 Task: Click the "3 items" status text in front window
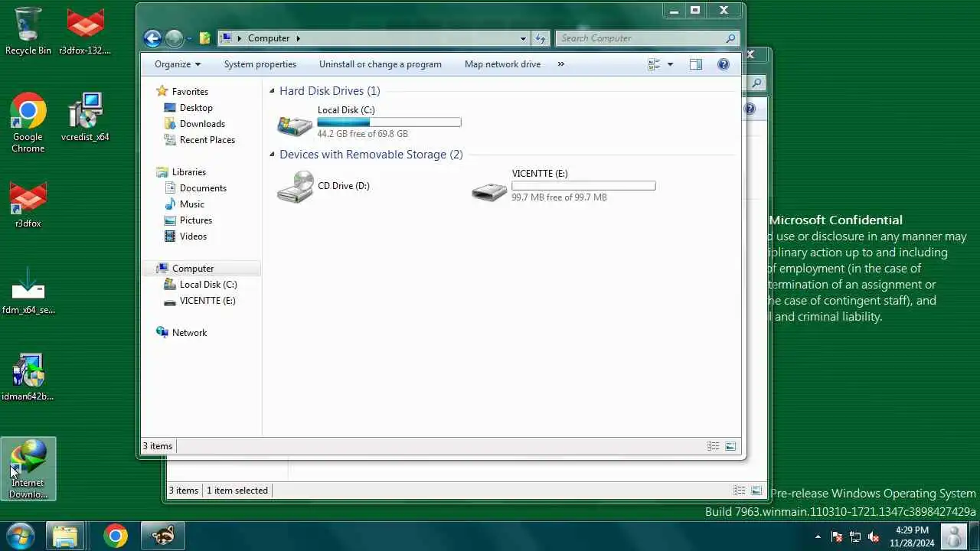click(x=158, y=446)
